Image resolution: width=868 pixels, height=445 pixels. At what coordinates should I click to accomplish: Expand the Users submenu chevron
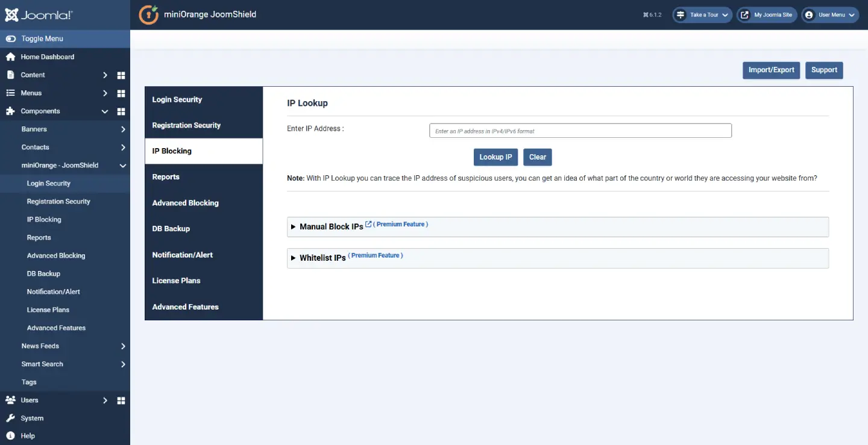coord(105,400)
